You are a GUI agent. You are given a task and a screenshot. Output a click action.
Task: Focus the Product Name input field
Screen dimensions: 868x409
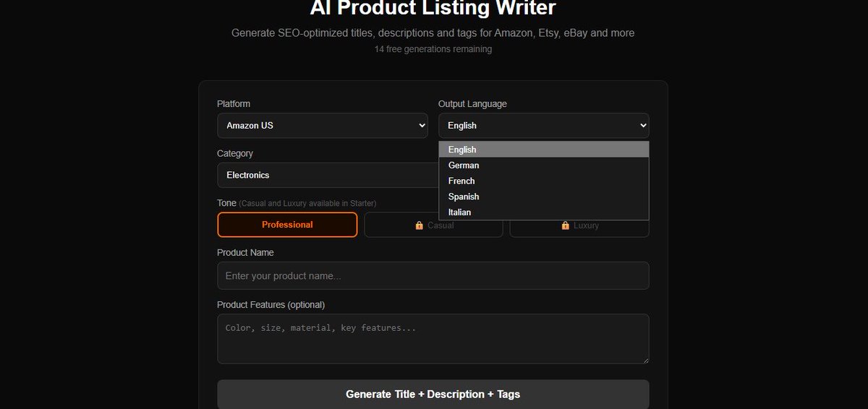[x=433, y=276]
